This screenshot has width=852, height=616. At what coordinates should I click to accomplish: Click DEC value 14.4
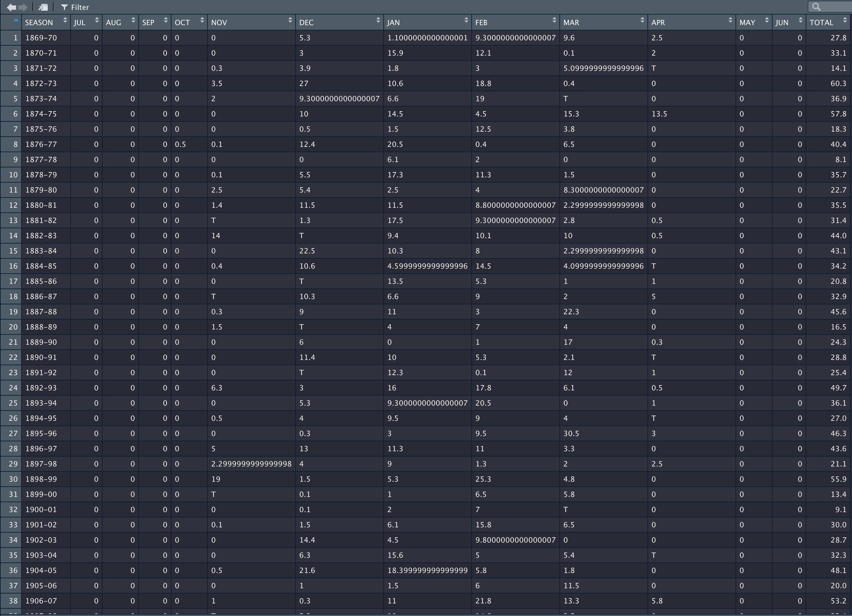pos(307,540)
